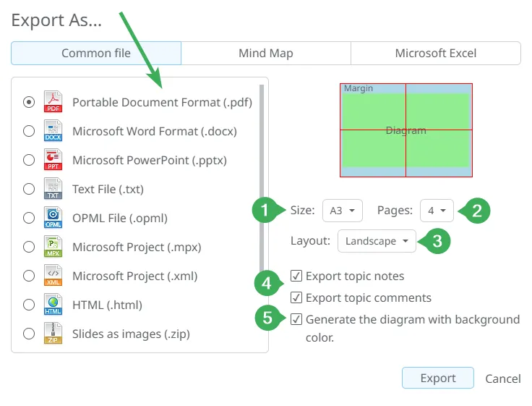Click the format list scrollbar

[x=262, y=178]
